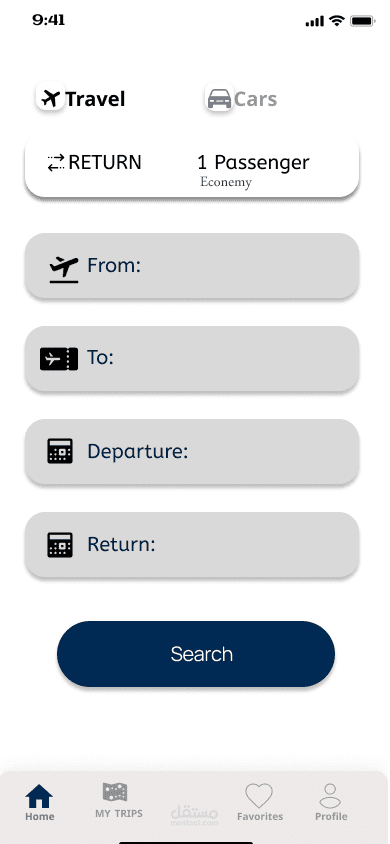
Task: Open Profile via the person icon
Action: [330, 795]
